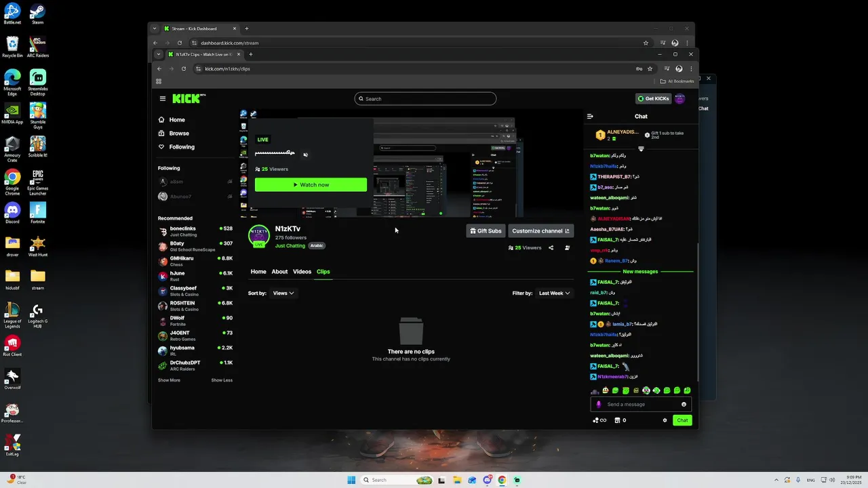
Task: Open recommended channel DrChubzDPT
Action: click(195, 366)
